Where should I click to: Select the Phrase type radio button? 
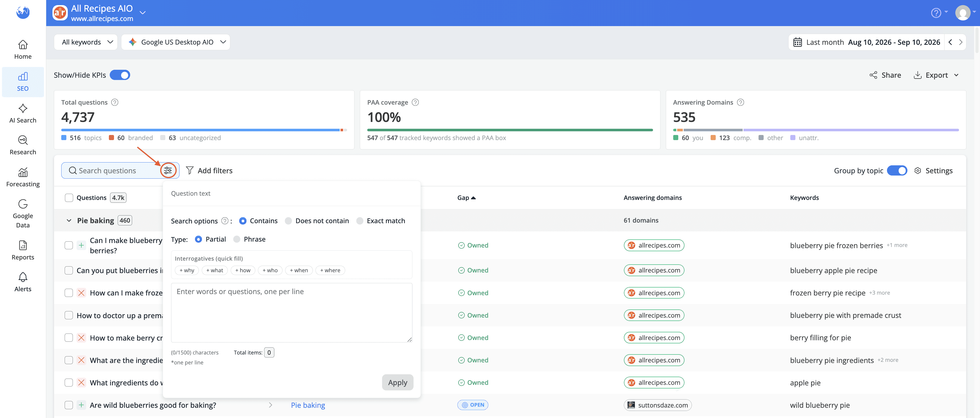coord(236,239)
